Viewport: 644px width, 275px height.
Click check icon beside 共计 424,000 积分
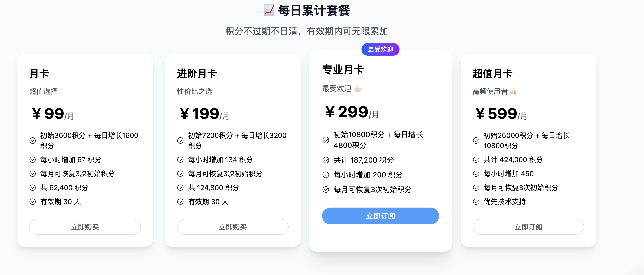click(x=476, y=160)
